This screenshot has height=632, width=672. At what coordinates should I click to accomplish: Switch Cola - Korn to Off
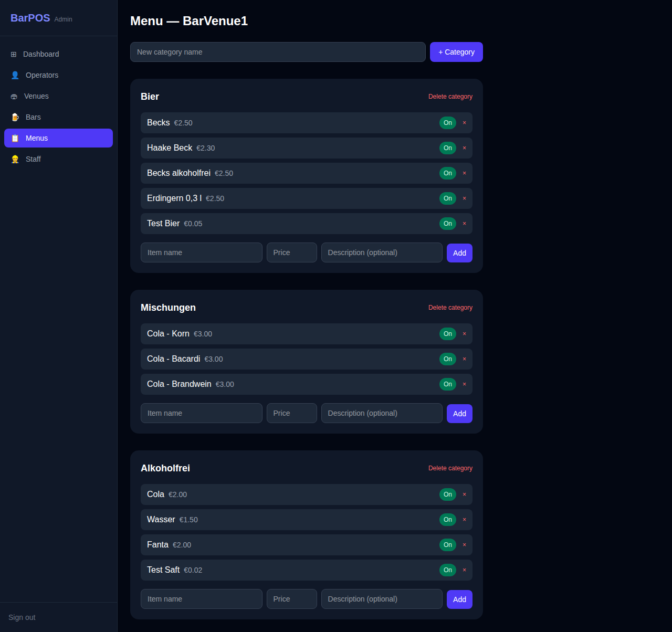[447, 333]
